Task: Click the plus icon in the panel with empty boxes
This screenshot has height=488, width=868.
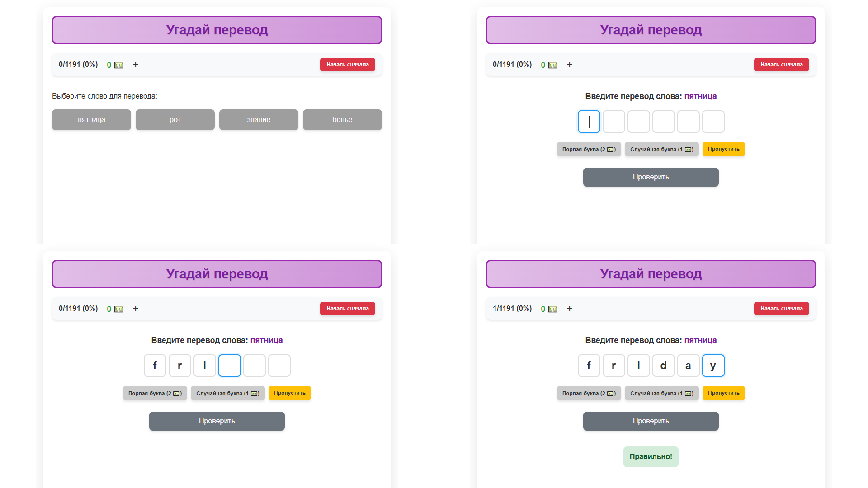Action: click(570, 65)
